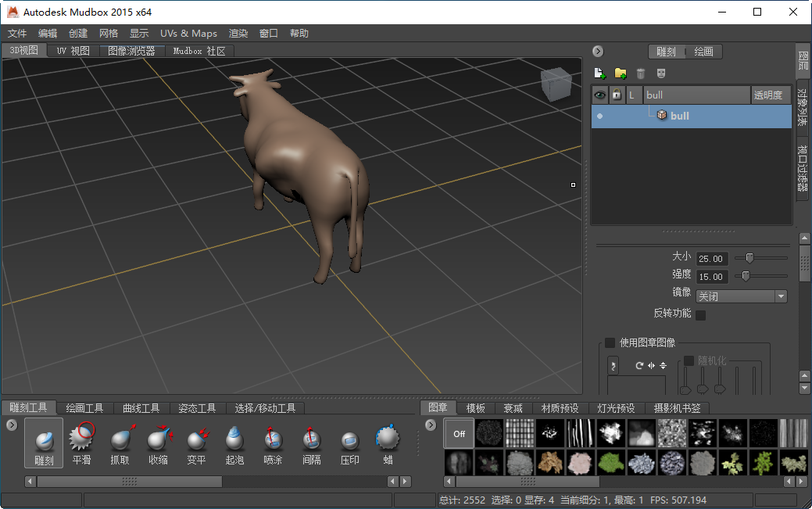Select the 平滑 smooth tool

[81, 443]
